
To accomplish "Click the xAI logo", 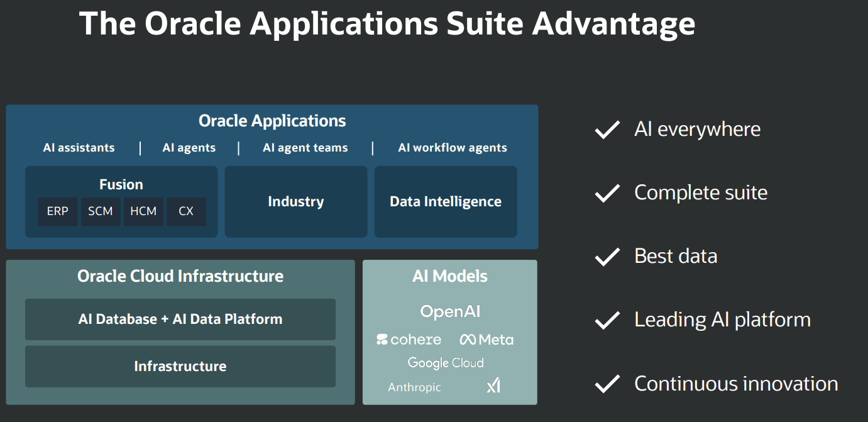I will [x=493, y=386].
